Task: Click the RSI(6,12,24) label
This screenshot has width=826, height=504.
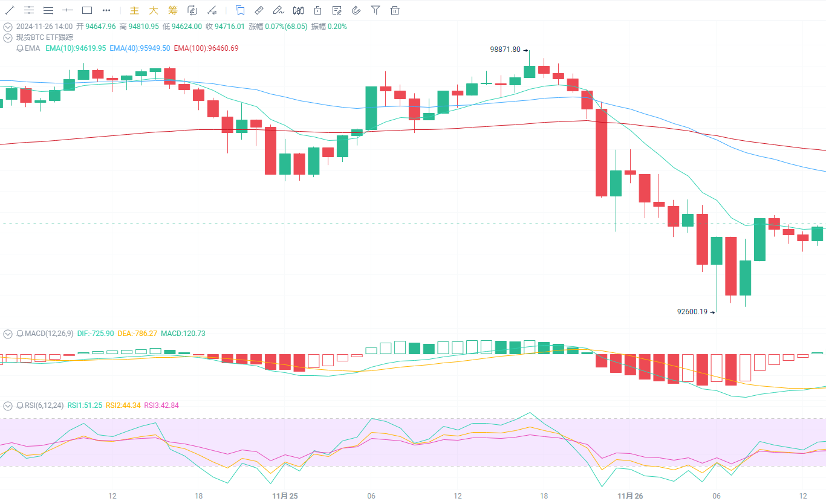Action: point(44,405)
